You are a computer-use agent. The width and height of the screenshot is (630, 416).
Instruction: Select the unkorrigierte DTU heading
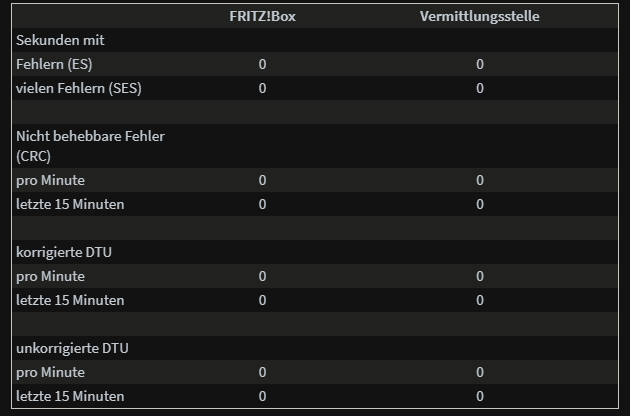pos(72,348)
